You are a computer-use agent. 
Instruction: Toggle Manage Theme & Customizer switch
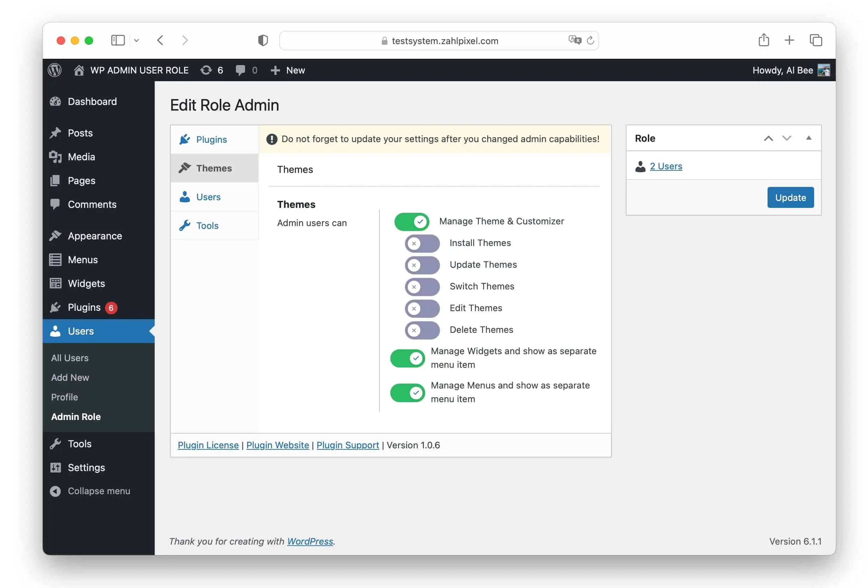412,222
